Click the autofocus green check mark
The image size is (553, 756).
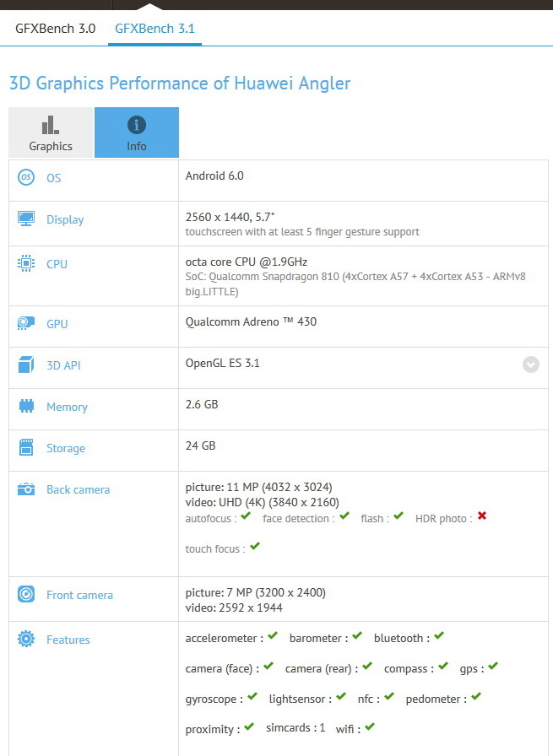pyautogui.click(x=246, y=516)
